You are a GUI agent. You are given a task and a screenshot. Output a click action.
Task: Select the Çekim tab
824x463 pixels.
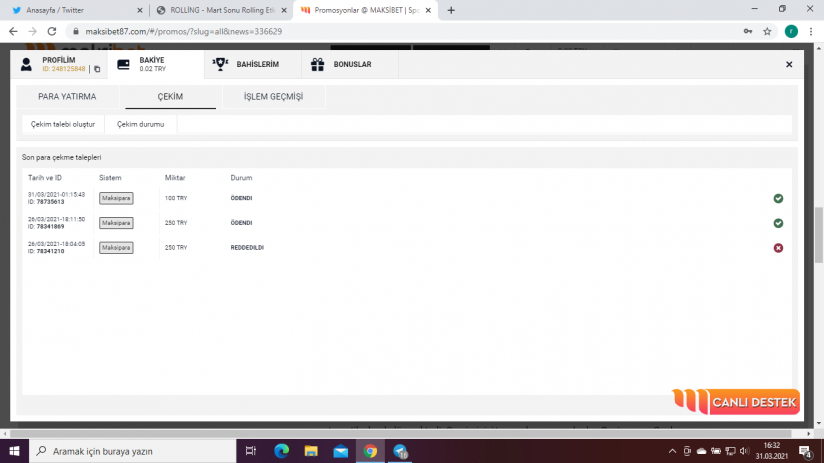coord(170,97)
